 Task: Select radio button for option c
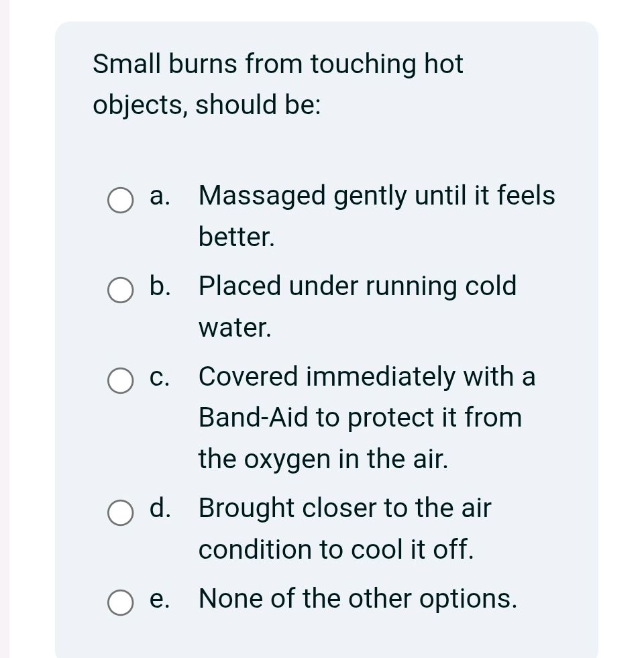click(x=120, y=381)
